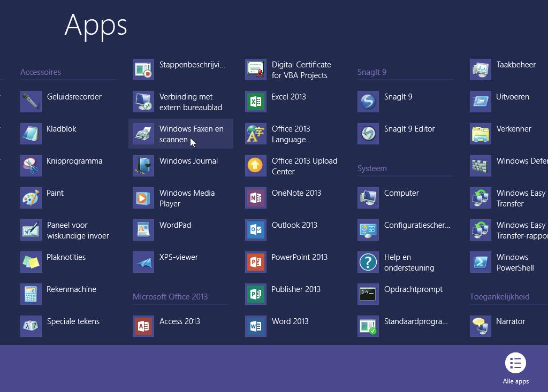Open Digital Certificate for VBA Projects icon
The height and width of the screenshot is (392, 548).
tap(256, 70)
